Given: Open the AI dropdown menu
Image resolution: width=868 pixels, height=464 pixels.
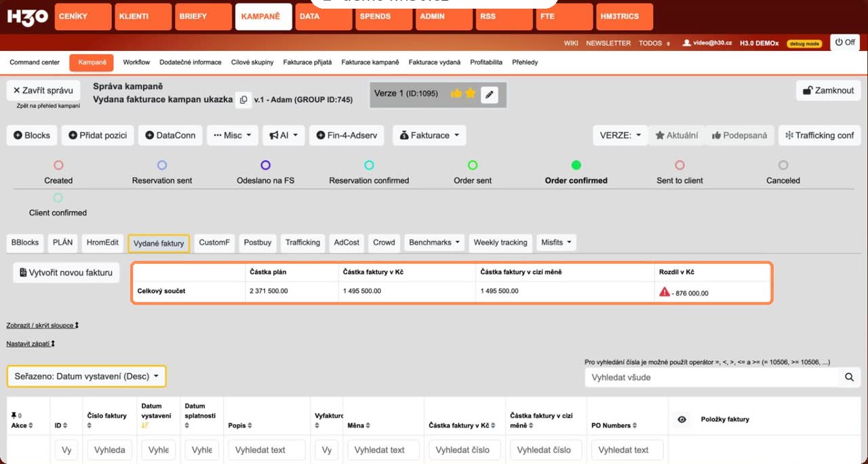Looking at the screenshot, I should tap(284, 135).
